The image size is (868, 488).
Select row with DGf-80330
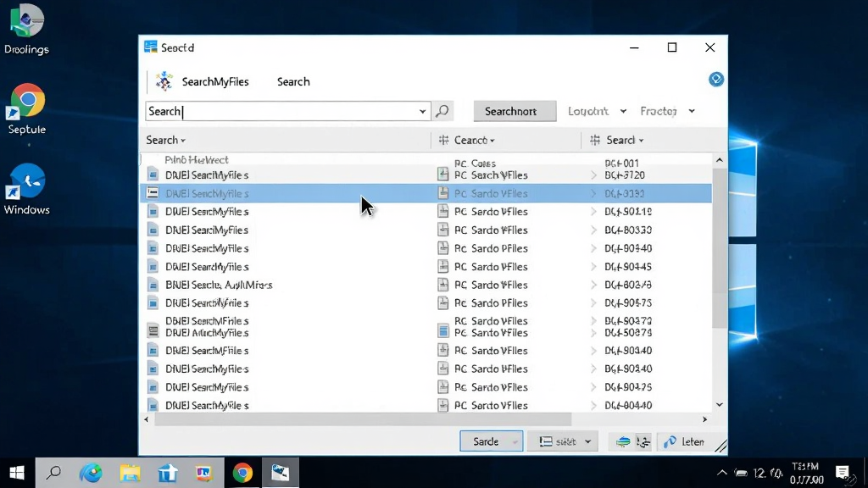click(x=426, y=230)
